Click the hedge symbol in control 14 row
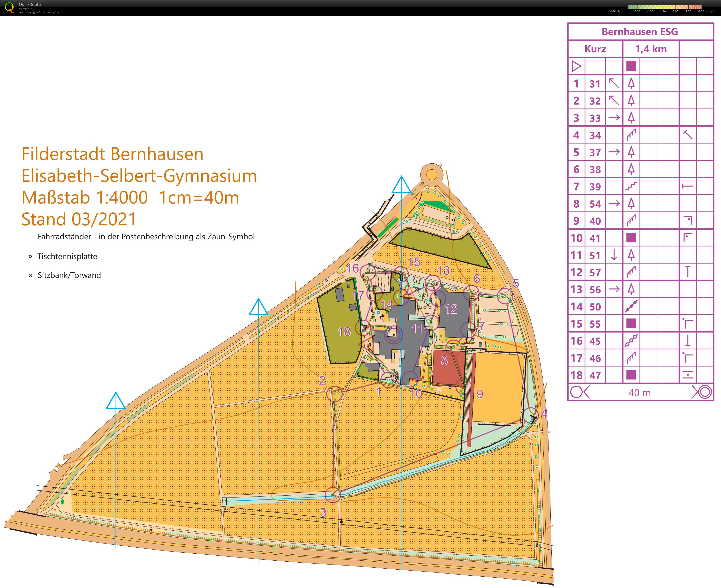Image resolution: width=721 pixels, height=588 pixels. tap(631, 306)
